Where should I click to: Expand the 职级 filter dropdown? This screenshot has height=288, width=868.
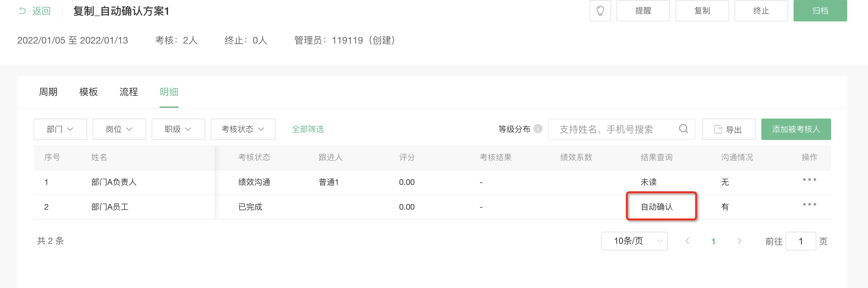coord(178,129)
